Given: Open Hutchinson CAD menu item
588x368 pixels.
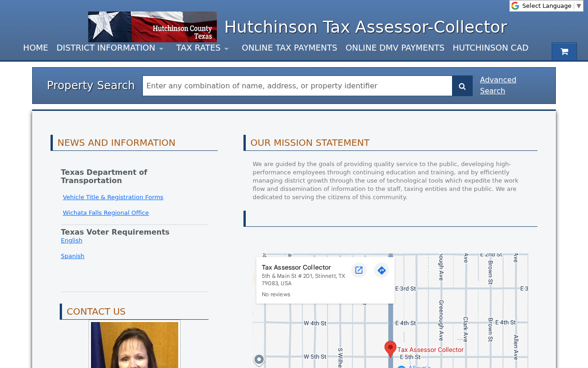Looking at the screenshot, I should 491,48.
